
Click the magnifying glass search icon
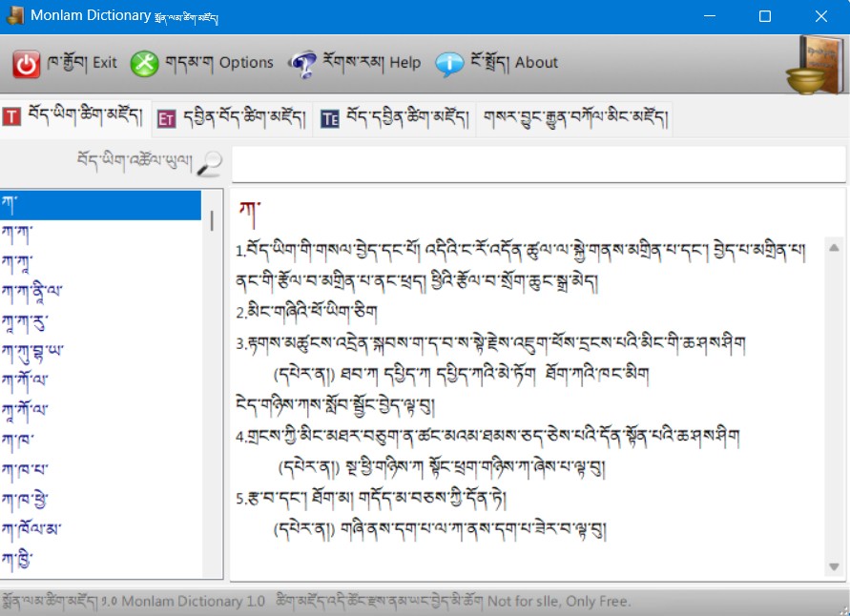[212, 161]
